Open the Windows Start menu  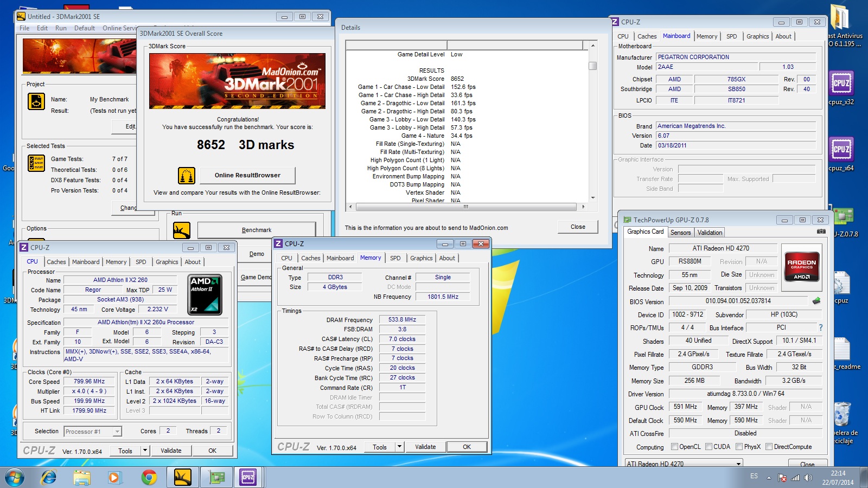click(15, 478)
